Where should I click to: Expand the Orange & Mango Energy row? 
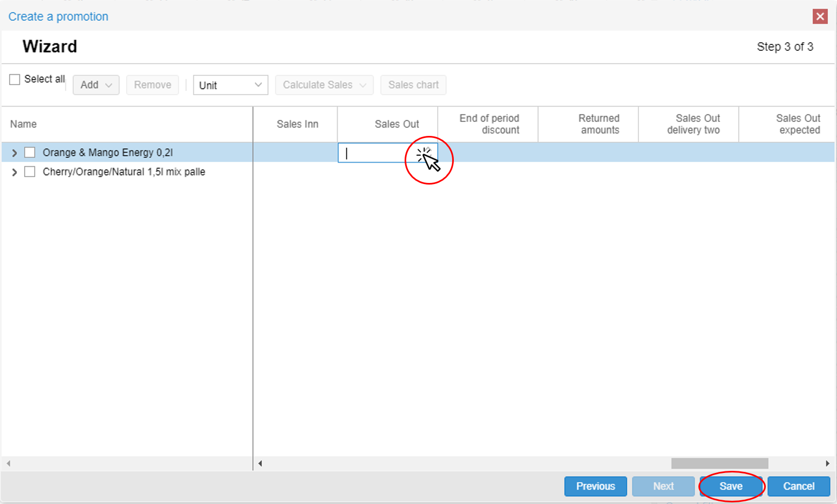[x=14, y=152]
